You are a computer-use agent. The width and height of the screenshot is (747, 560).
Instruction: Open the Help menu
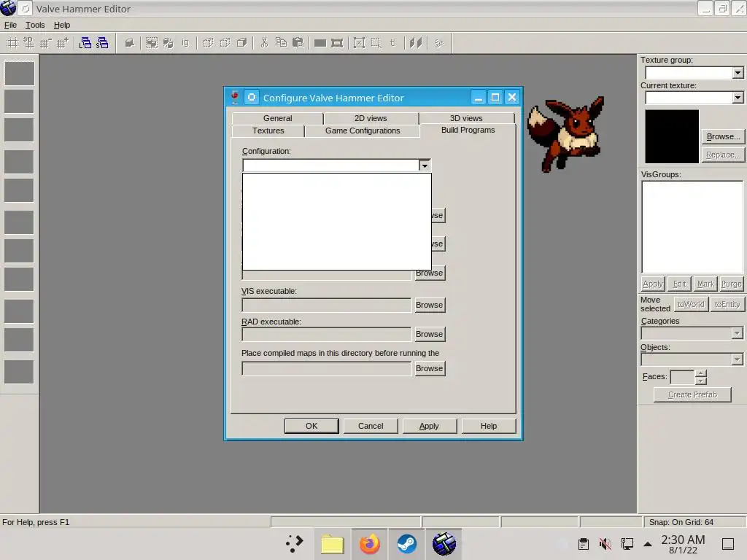(x=62, y=25)
